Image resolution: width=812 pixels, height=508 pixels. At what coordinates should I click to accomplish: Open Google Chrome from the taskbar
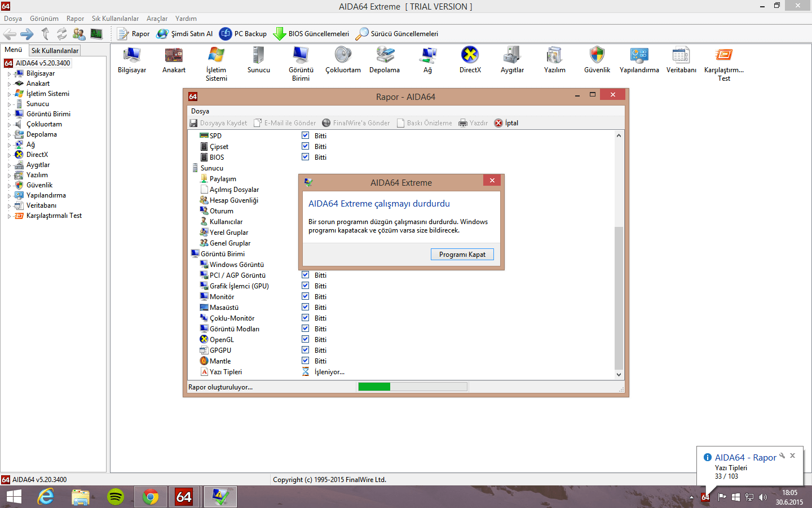151,497
